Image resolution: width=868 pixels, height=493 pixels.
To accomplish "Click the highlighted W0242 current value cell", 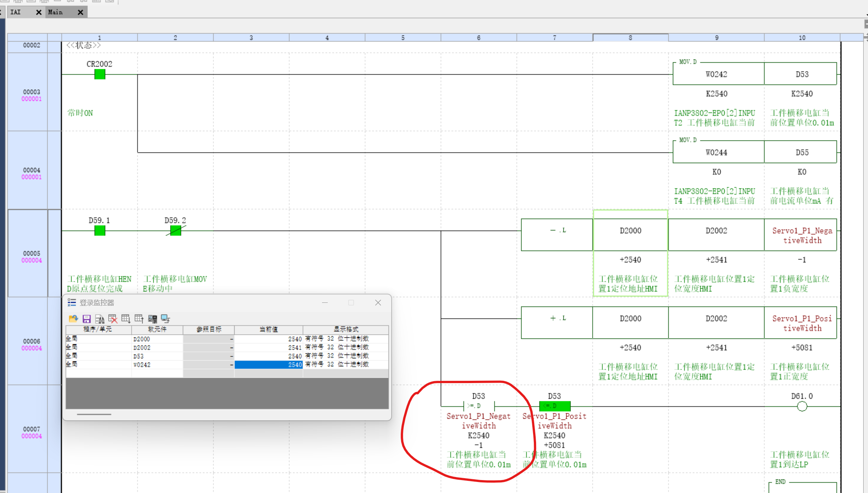I will [268, 365].
